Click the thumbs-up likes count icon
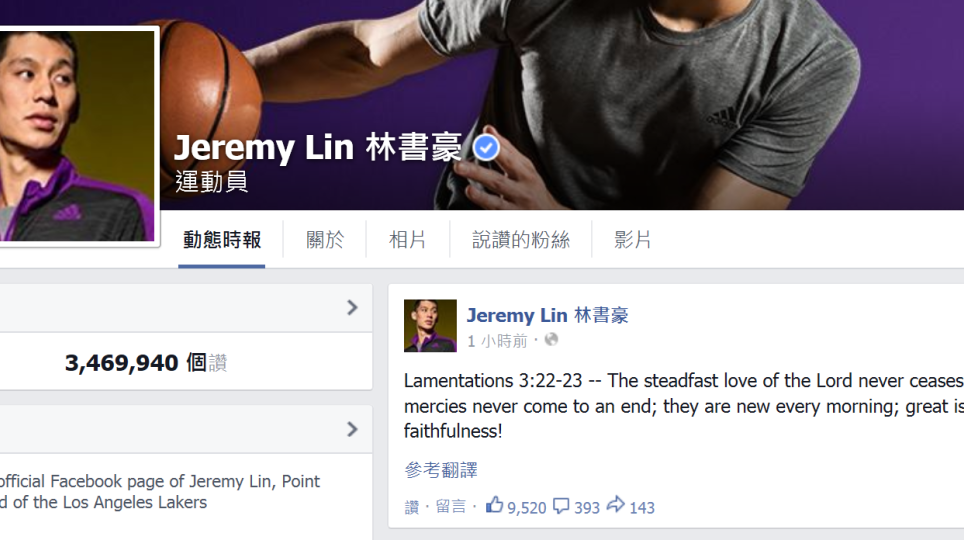Image resolution: width=964 pixels, height=540 pixels. [x=494, y=505]
